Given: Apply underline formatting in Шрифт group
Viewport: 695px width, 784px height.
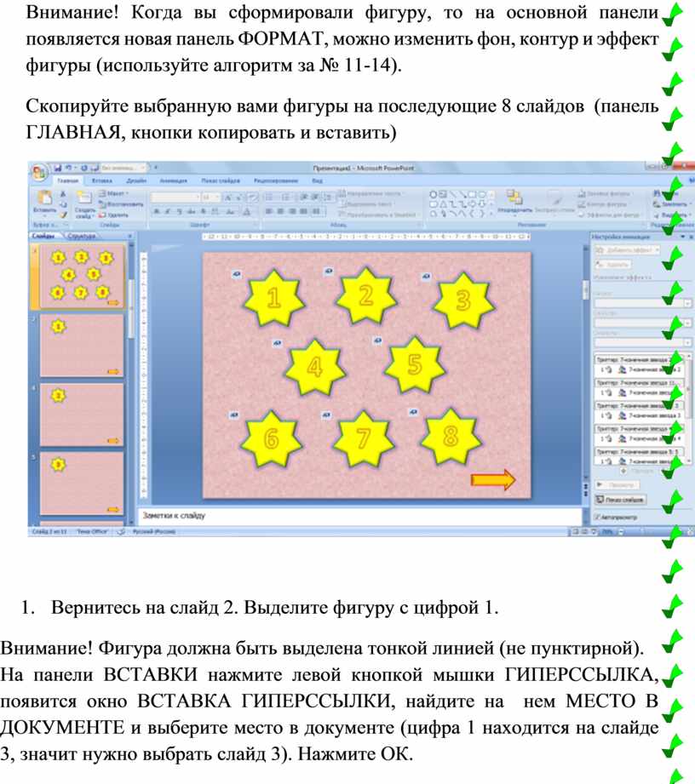Looking at the screenshot, I should tap(179, 212).
